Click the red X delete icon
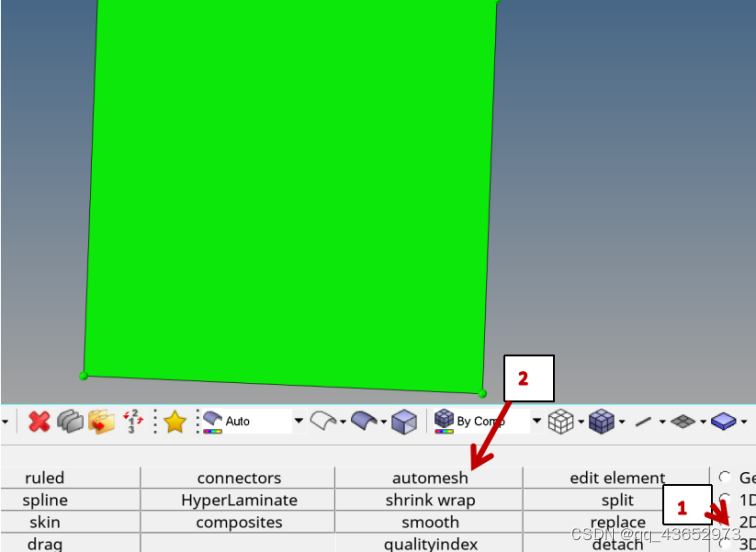756x552 pixels. tap(39, 422)
